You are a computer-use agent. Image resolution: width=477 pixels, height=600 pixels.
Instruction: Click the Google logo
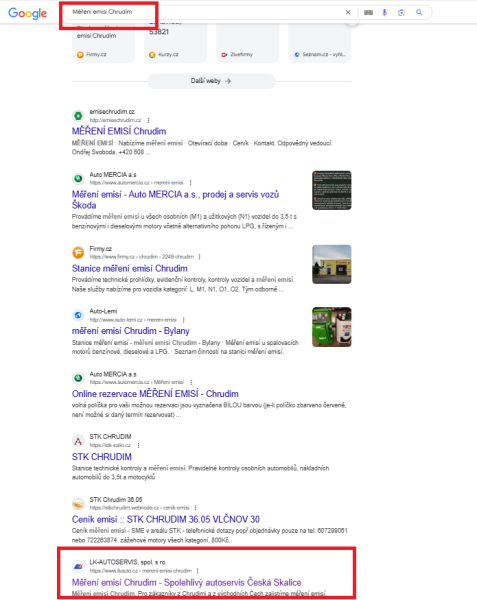[28, 13]
